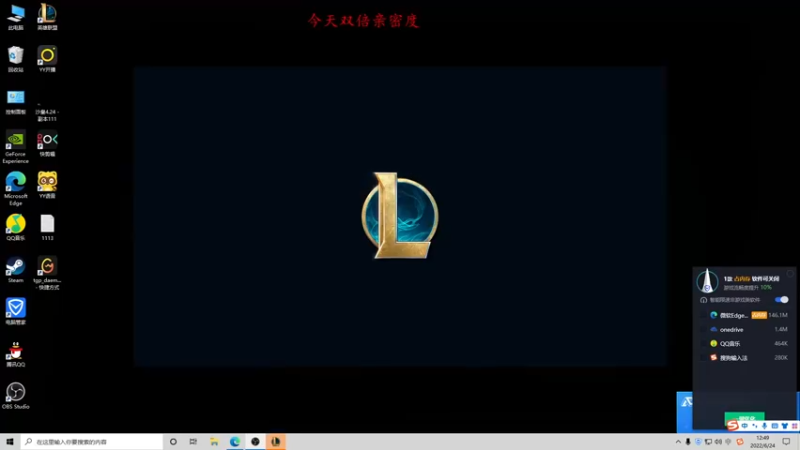This screenshot has width=800, height=450.
Task: Open the Steam desktop shortcut
Action: tap(16, 270)
